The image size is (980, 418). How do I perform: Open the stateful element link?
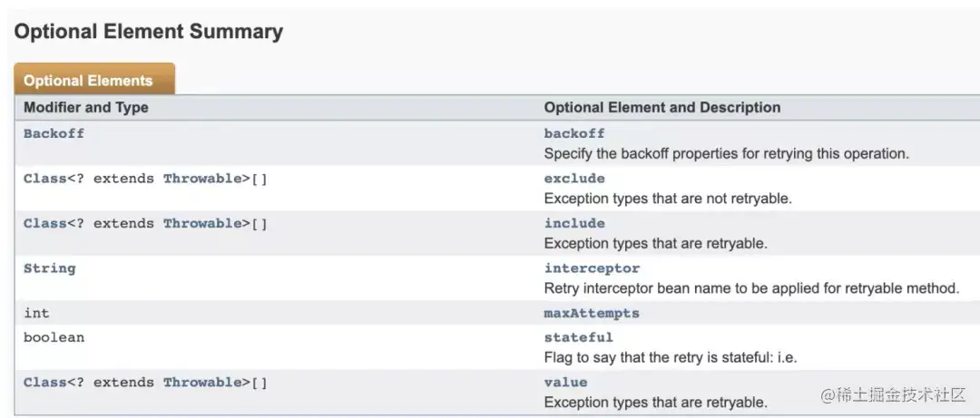(x=578, y=337)
